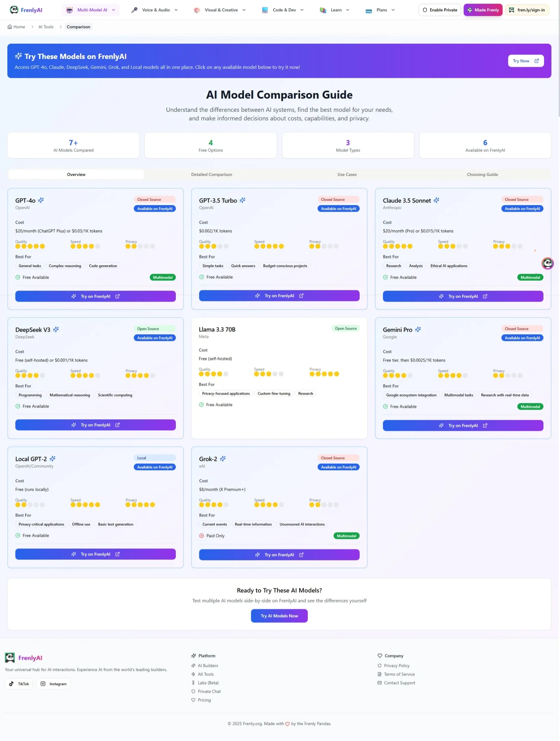Expand the Voice & Audio dropdown chevron
Viewport: 560px width, 741px height.
click(x=176, y=10)
